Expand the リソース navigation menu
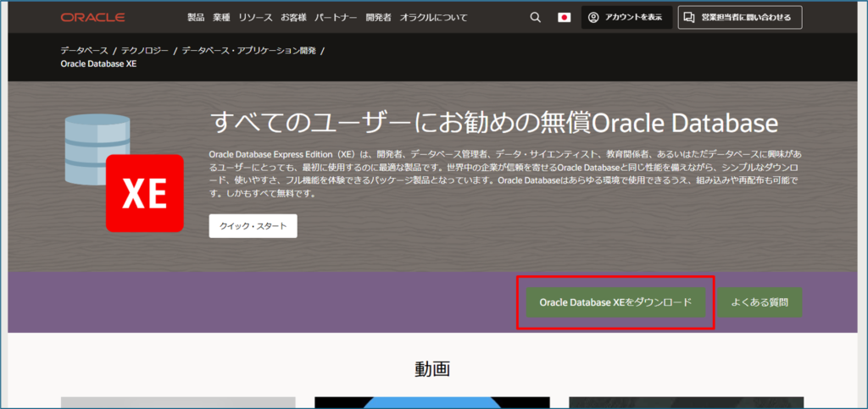The height and width of the screenshot is (409, 868). [255, 17]
